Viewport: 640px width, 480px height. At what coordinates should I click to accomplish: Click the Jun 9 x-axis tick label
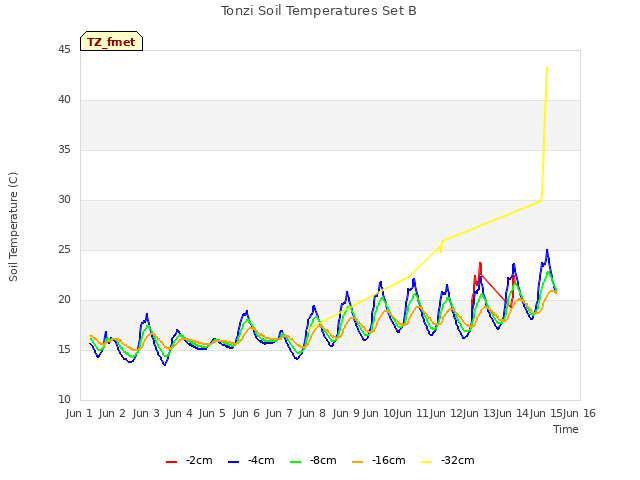pos(346,413)
